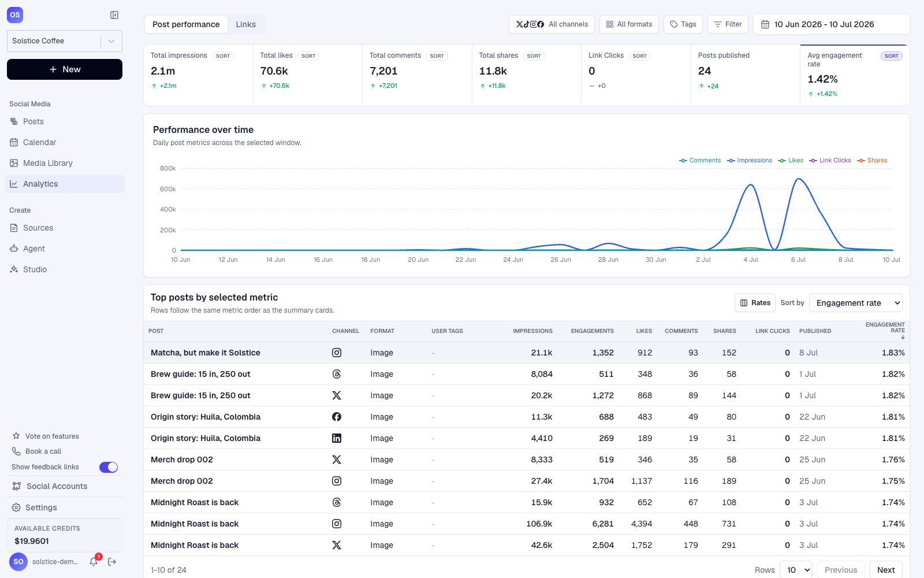Click Threads icon on Brew guide row
The width and height of the screenshot is (924, 578).
point(337,374)
